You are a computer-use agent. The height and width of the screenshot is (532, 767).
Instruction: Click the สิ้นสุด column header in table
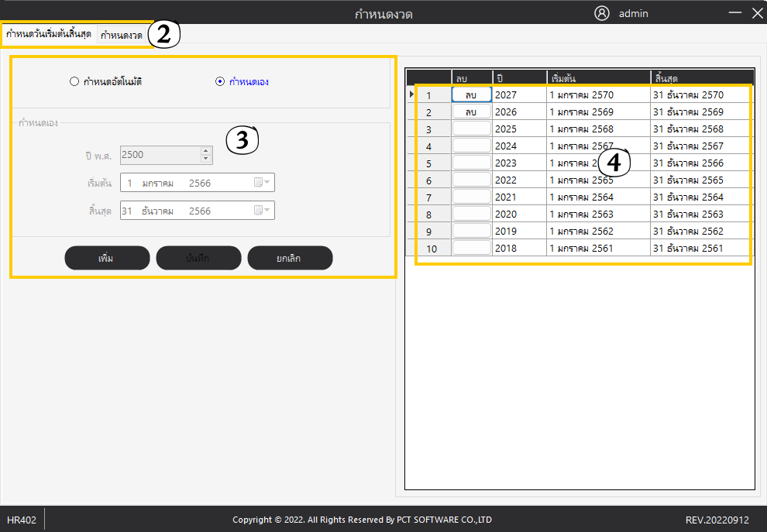click(x=701, y=77)
